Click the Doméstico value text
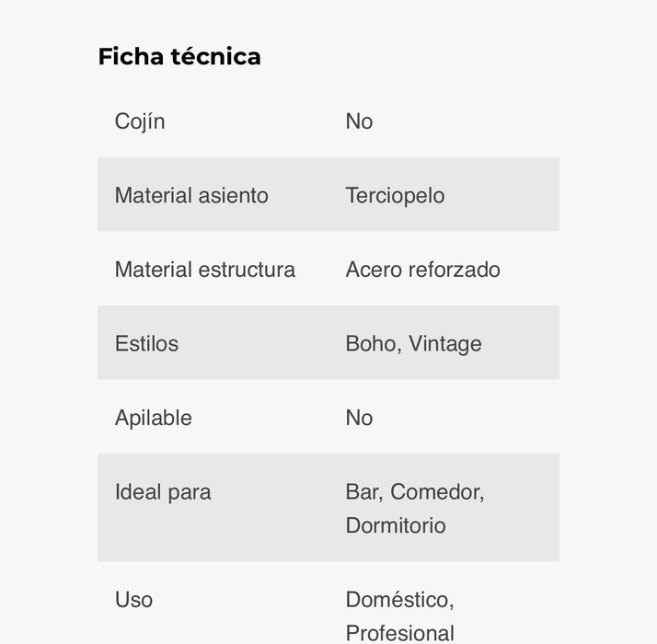The width and height of the screenshot is (657, 644). (x=399, y=600)
